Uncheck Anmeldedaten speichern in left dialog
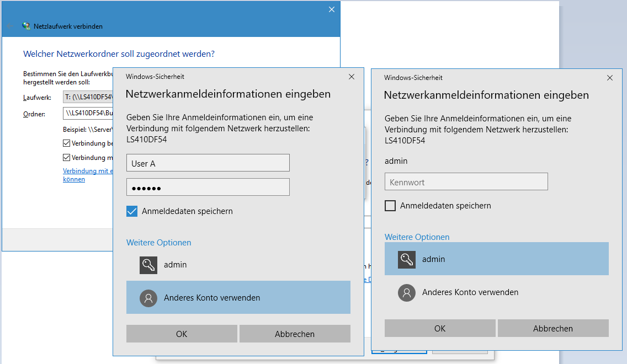Image resolution: width=627 pixels, height=364 pixels. pos(132,211)
